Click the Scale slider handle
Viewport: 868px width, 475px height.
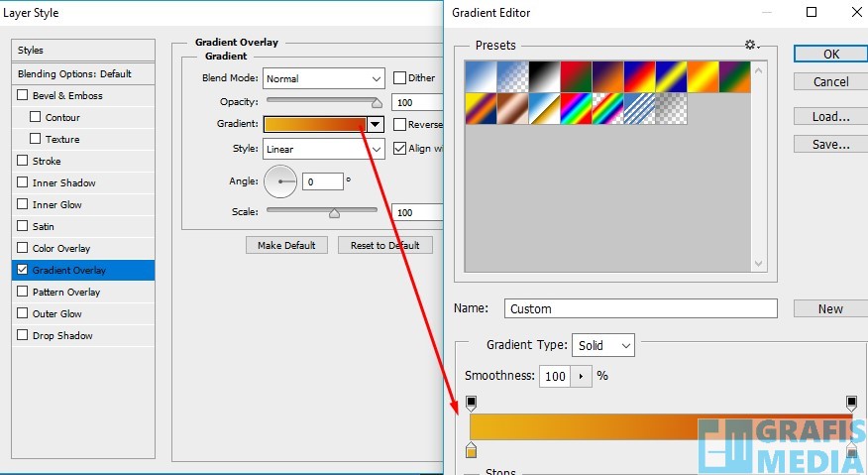pyautogui.click(x=334, y=213)
